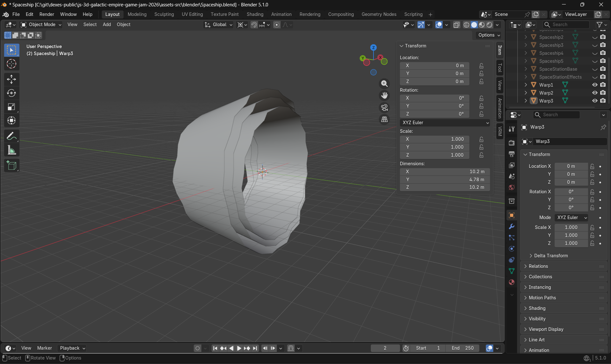This screenshot has width=611, height=364.
Task: Open Physics Properties in the properties sidebar
Action: [512, 249]
